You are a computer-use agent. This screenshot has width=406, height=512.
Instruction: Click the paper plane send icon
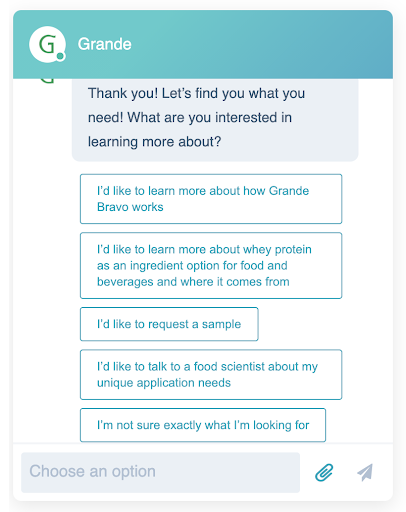tap(365, 472)
